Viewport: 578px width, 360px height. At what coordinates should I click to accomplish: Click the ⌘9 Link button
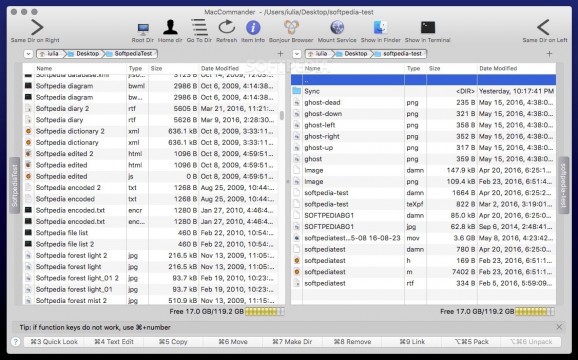coord(412,342)
